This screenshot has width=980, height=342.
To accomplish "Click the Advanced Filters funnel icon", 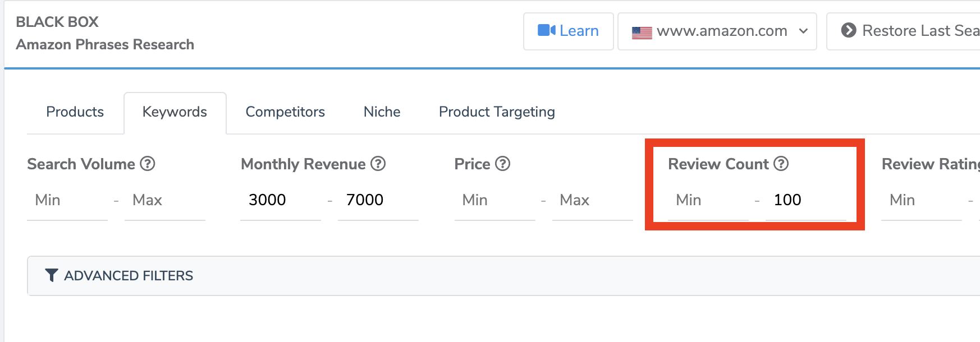I will (51, 275).
